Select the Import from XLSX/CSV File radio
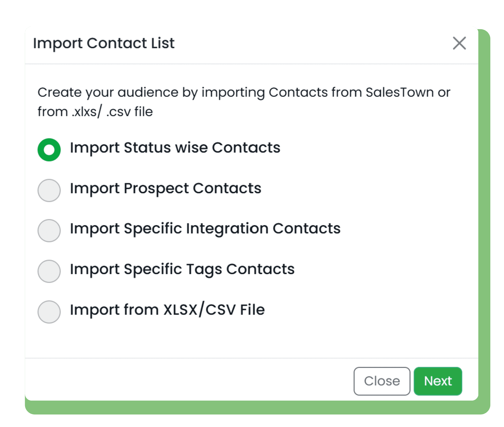504x427 pixels. [x=49, y=312]
